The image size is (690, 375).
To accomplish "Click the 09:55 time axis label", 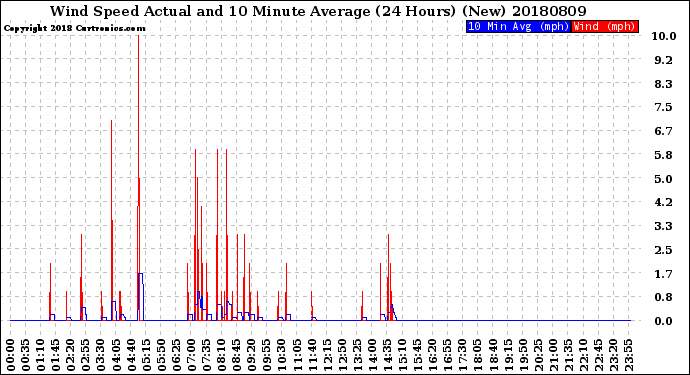I will coord(267,355).
